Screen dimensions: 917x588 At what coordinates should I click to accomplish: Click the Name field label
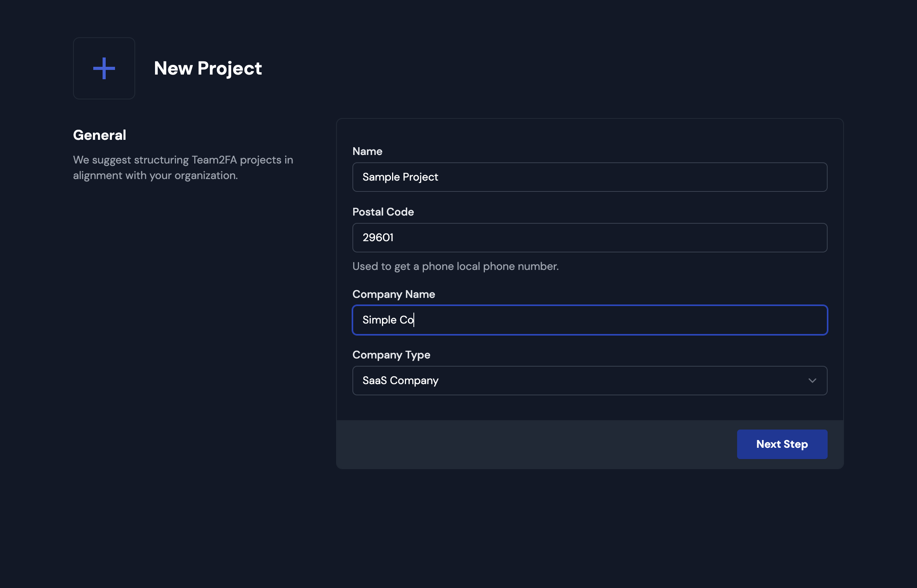pos(367,151)
